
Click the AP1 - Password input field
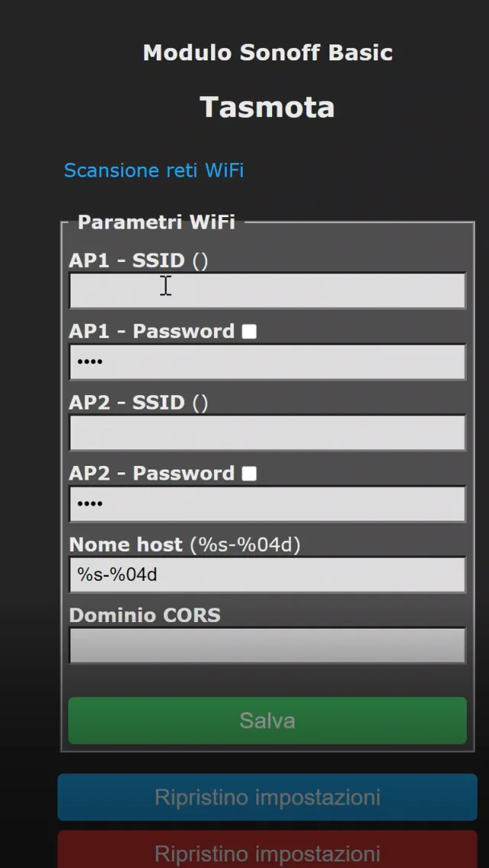267,361
